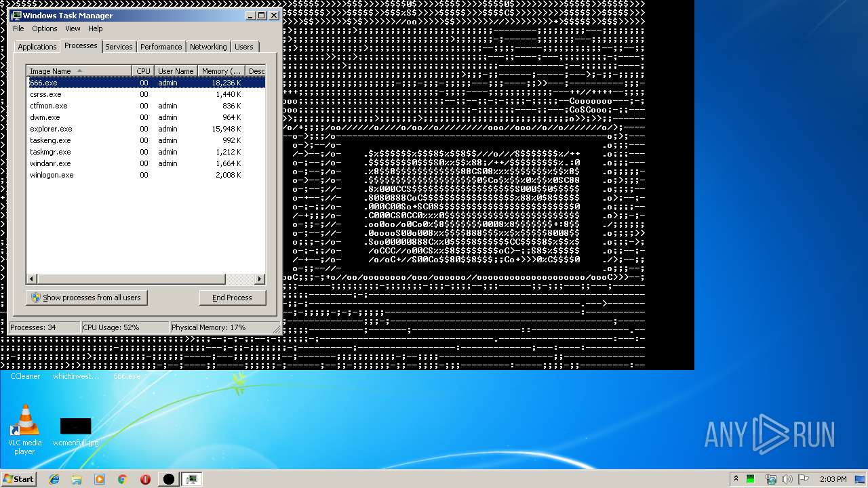Sort processes by User Name column
868x488 pixels.
click(x=176, y=71)
